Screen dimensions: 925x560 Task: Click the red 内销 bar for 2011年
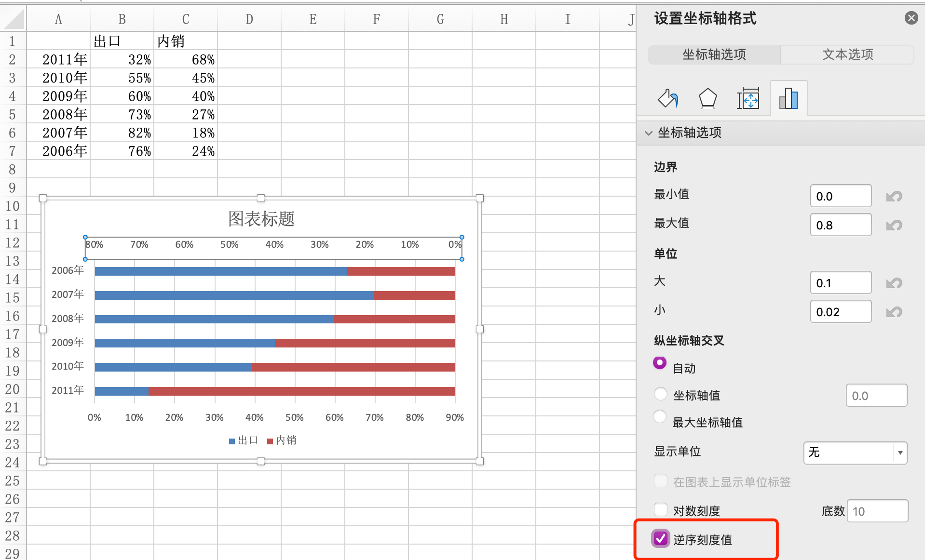pos(302,391)
